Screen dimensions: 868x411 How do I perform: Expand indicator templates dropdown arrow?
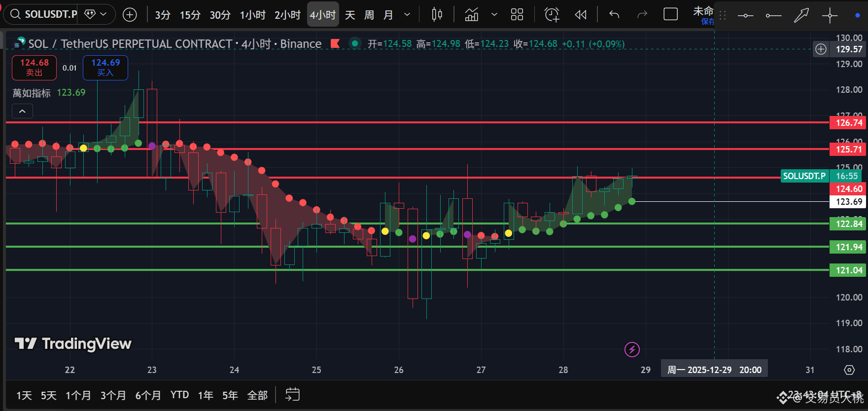click(x=494, y=15)
